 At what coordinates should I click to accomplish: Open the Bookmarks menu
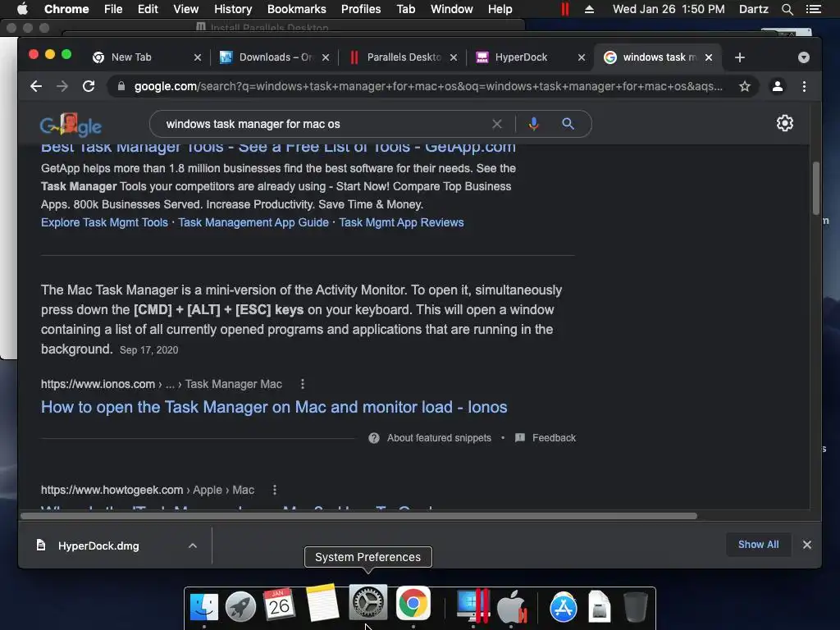[296, 9]
